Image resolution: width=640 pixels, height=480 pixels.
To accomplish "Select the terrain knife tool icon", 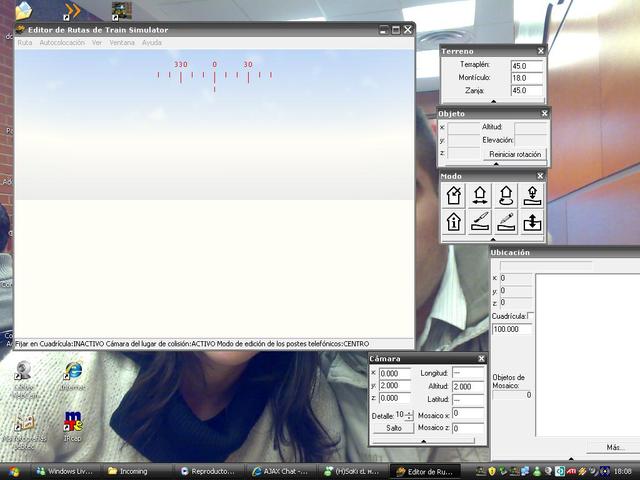I will click(480, 222).
